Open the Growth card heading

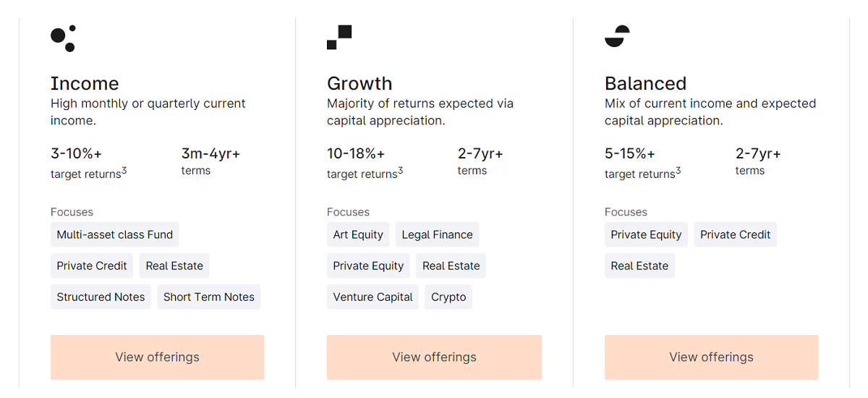[x=359, y=83]
